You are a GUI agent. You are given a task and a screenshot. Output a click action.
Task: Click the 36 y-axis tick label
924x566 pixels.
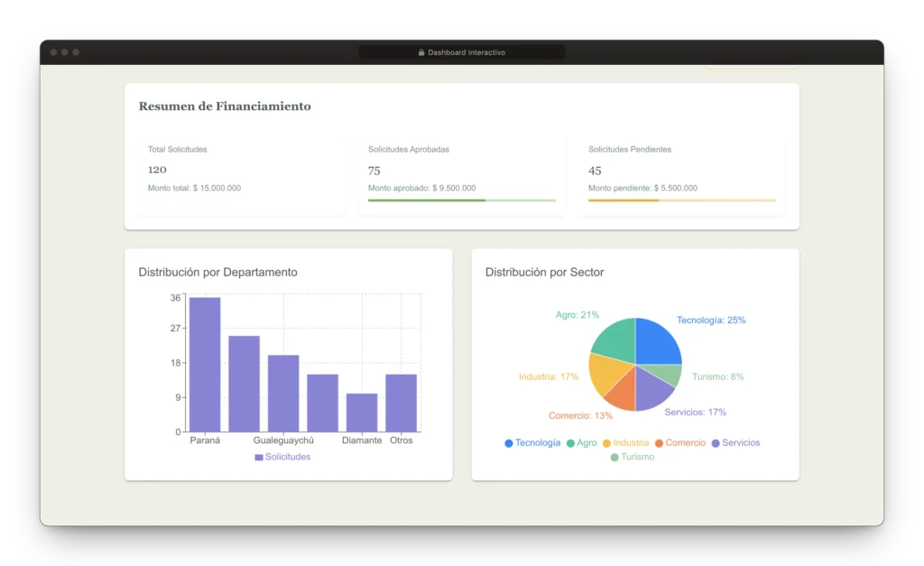click(x=176, y=298)
